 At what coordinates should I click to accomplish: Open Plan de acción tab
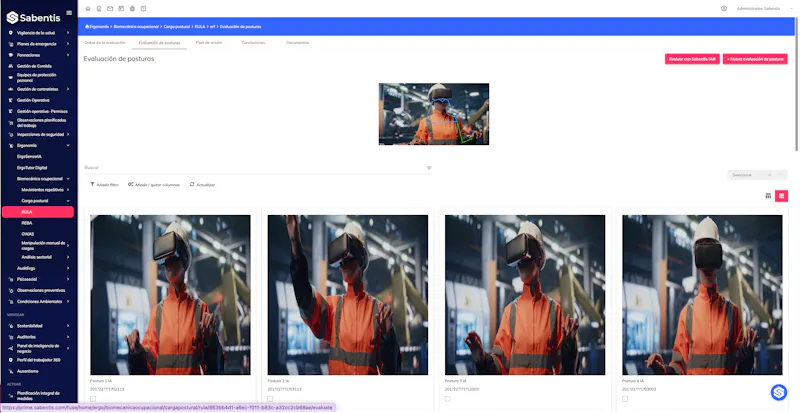(x=209, y=43)
